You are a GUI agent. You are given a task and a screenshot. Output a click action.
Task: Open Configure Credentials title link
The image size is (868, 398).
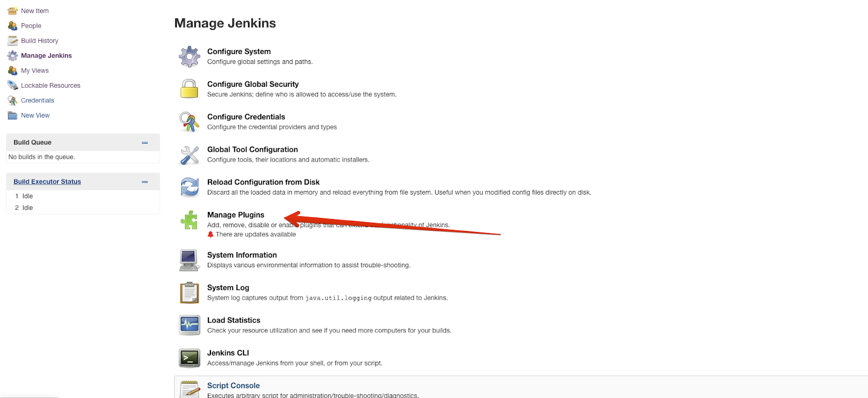[x=246, y=117]
